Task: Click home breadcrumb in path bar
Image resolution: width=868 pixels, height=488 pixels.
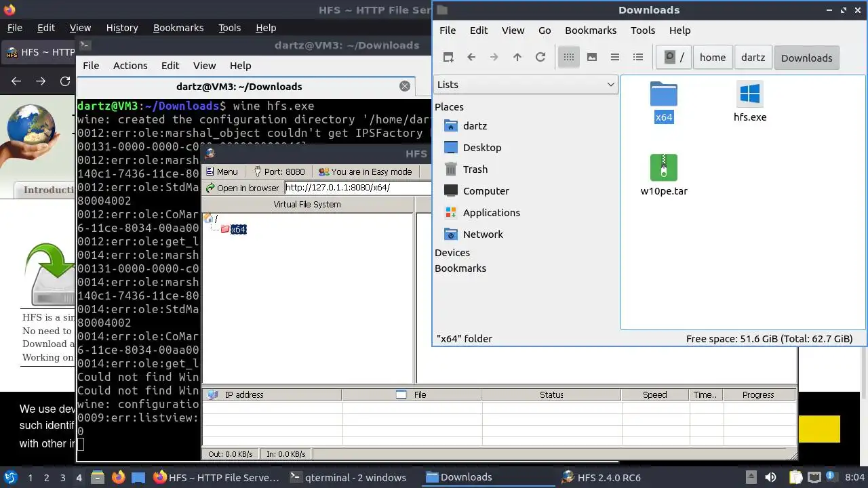Action: pos(713,58)
